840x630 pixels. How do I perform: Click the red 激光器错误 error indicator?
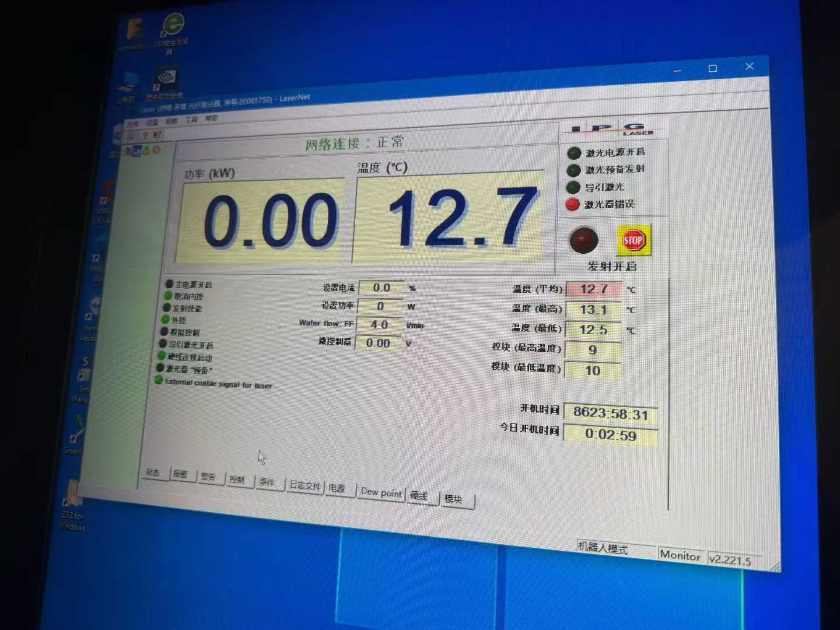click(573, 205)
